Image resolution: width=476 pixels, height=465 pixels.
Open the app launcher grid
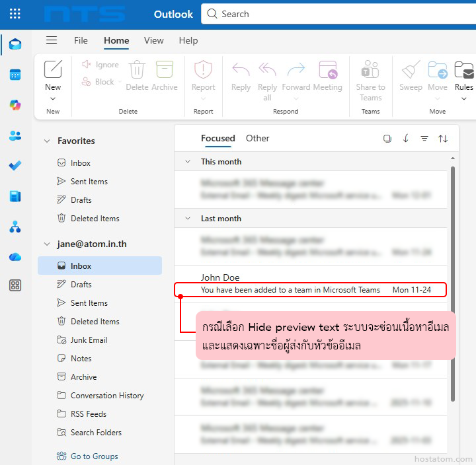pyautogui.click(x=15, y=14)
